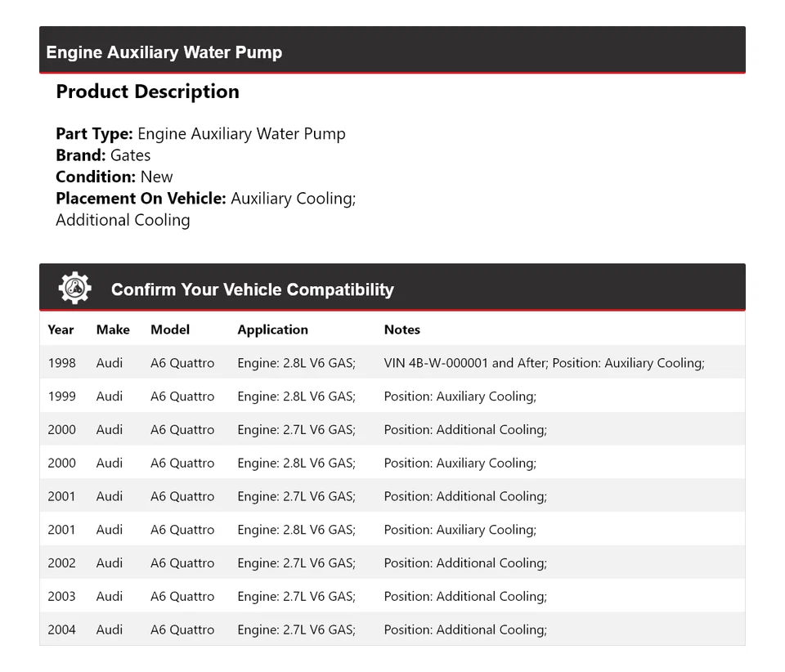Viewport: 785px width, 672px height.
Task: Select the 2003 year cell
Action: pos(61,597)
